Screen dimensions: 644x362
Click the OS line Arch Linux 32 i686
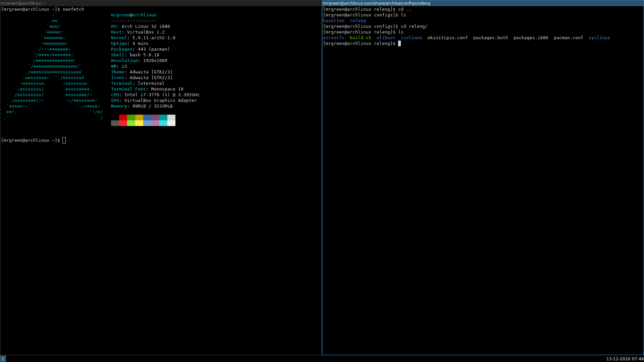pos(141,26)
